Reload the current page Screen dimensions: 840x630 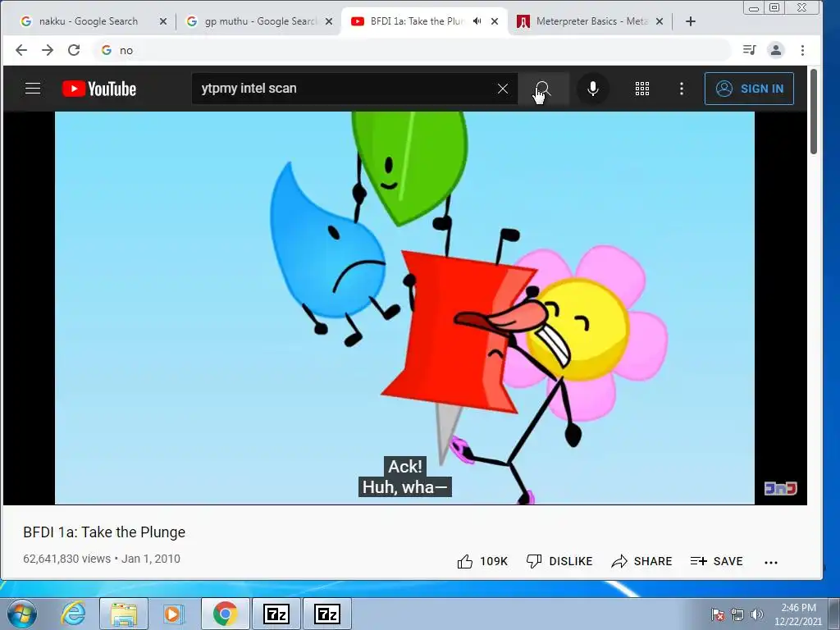[74, 50]
